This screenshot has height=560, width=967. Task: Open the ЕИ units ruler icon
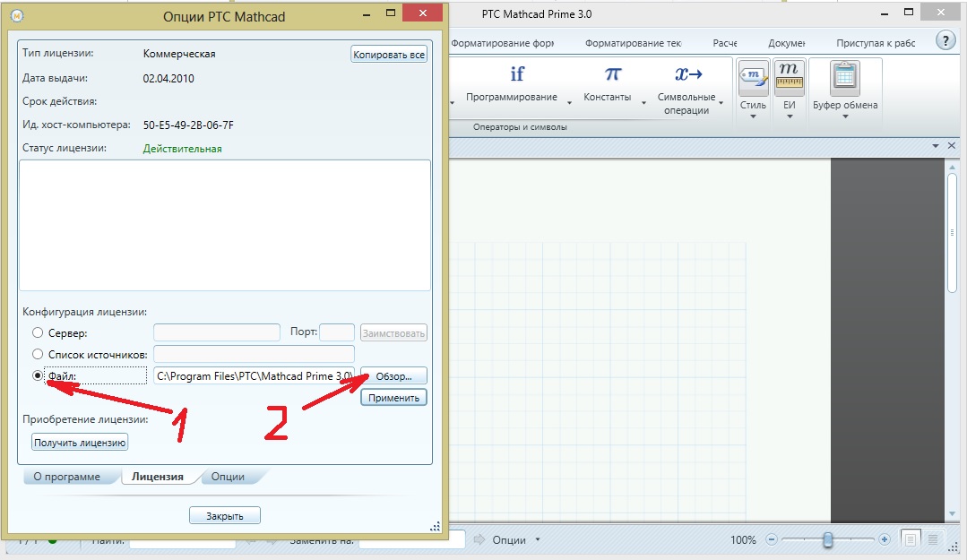[789, 78]
